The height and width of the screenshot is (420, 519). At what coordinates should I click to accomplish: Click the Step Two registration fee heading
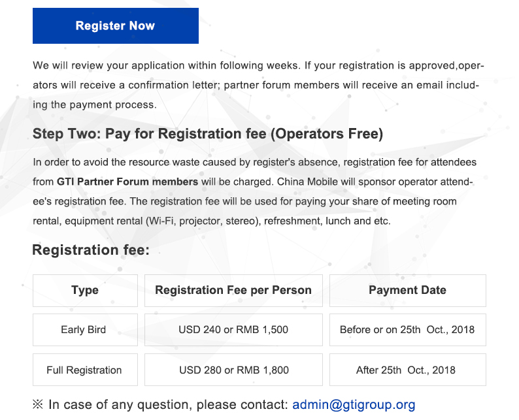[x=208, y=134]
